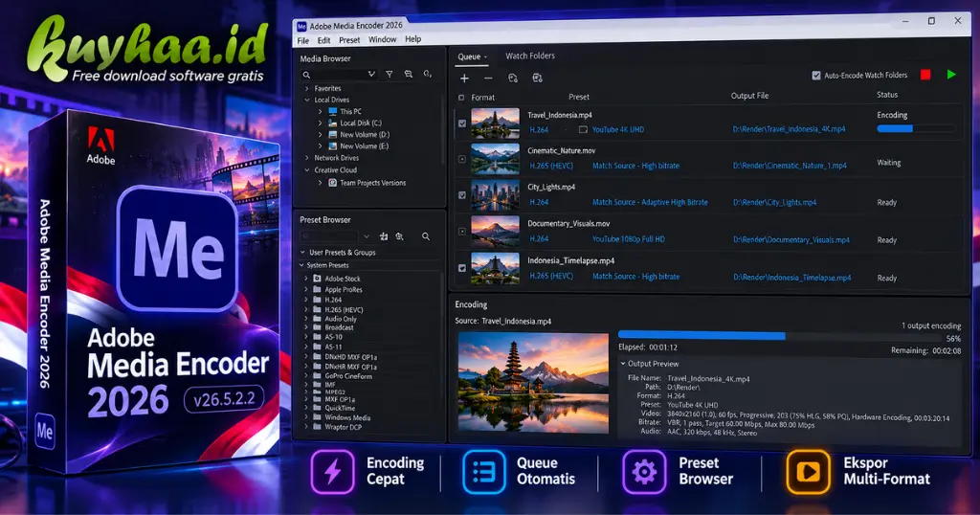Click the preset icon before YouTube 4K UHD
The height and width of the screenshot is (515, 980).
(x=583, y=129)
